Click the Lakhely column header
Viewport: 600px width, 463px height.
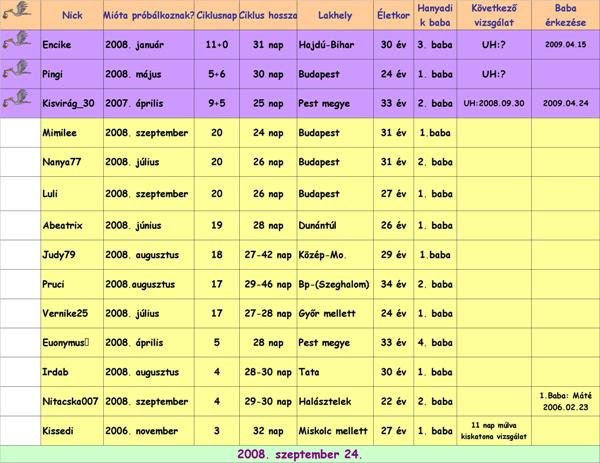pos(334,16)
